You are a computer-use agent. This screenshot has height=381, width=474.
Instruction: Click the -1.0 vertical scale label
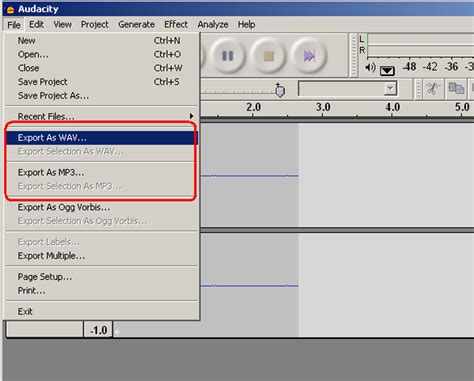98,330
